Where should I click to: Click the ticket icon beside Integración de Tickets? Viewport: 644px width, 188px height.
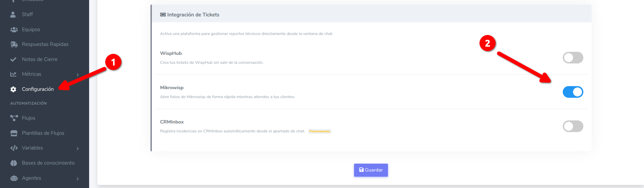pos(163,15)
